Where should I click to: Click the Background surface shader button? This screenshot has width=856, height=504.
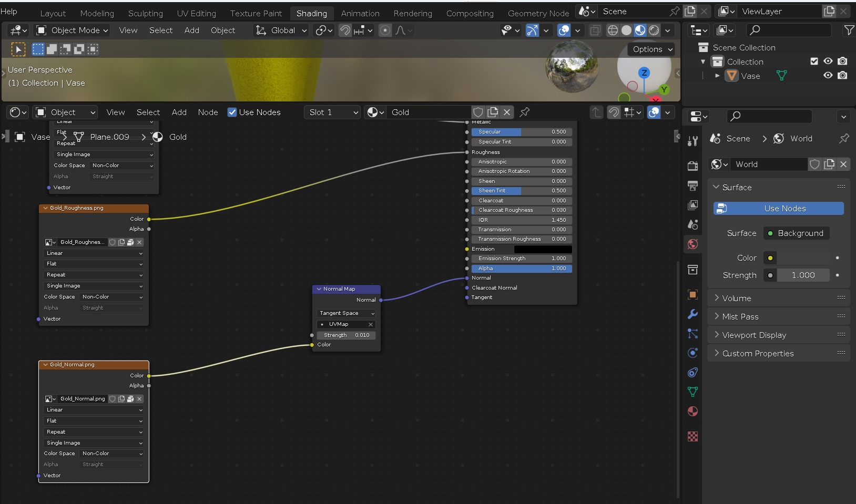pyautogui.click(x=796, y=233)
